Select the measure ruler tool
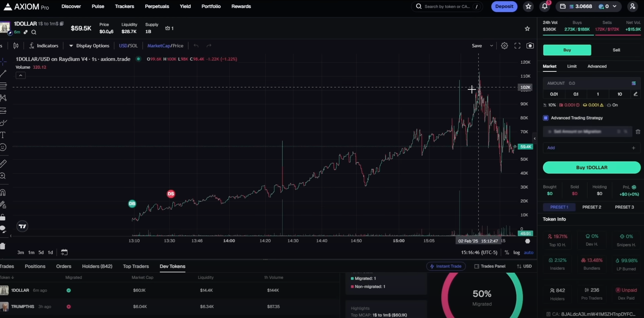Image resolution: width=644 pixels, height=318 pixels. pos(3,163)
